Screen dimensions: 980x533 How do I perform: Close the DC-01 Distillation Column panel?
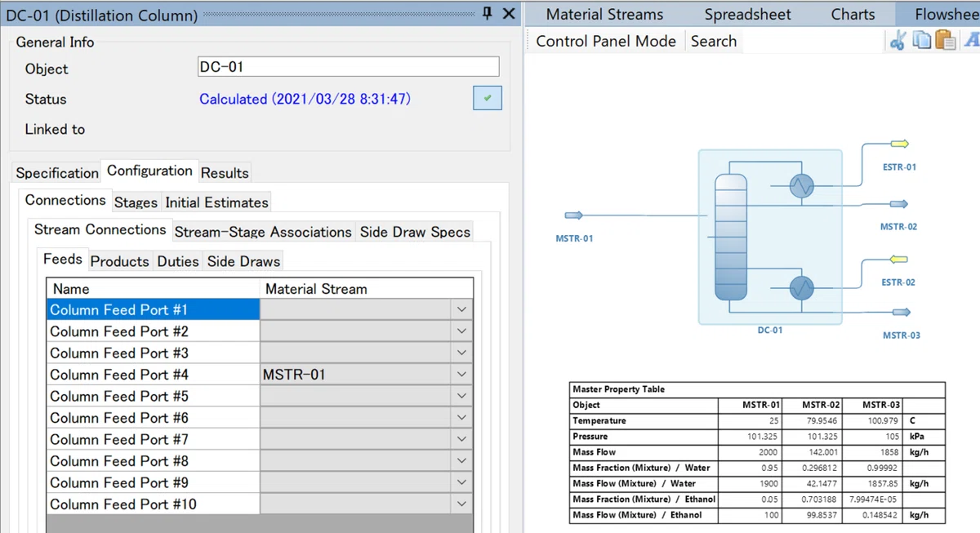(508, 14)
